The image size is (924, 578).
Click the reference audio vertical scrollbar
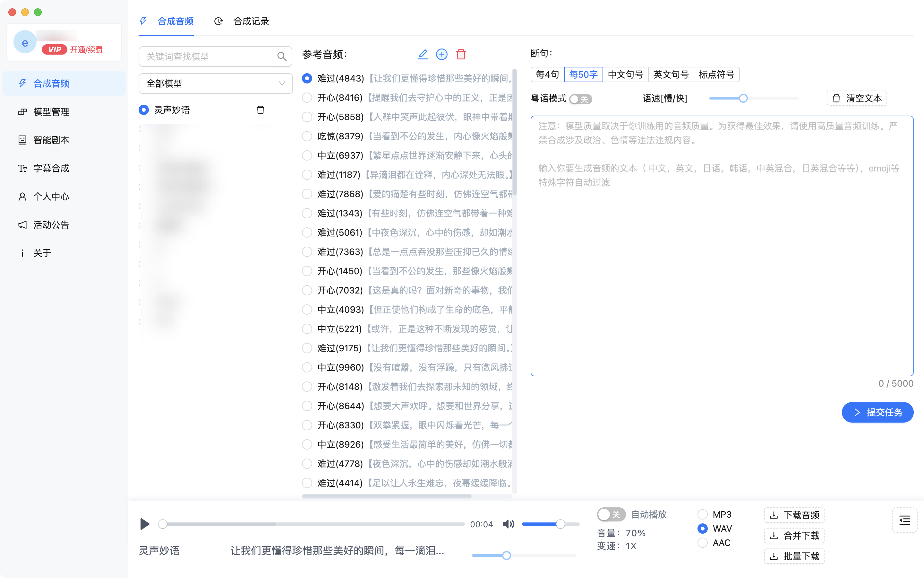click(514, 132)
